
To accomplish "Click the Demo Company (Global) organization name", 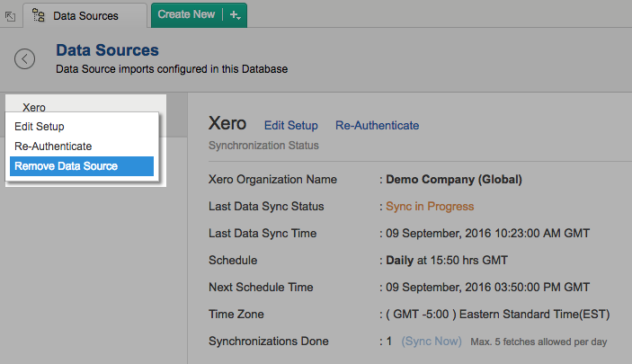I will (454, 180).
